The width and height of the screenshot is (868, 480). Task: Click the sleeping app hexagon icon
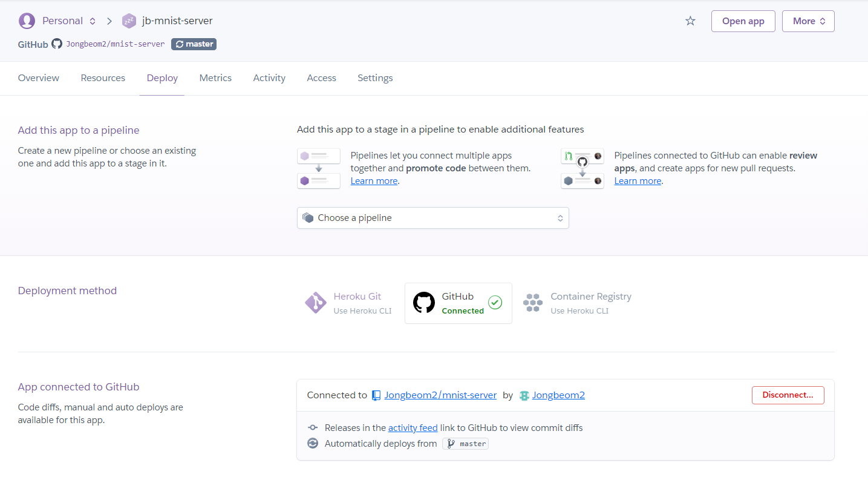[129, 21]
